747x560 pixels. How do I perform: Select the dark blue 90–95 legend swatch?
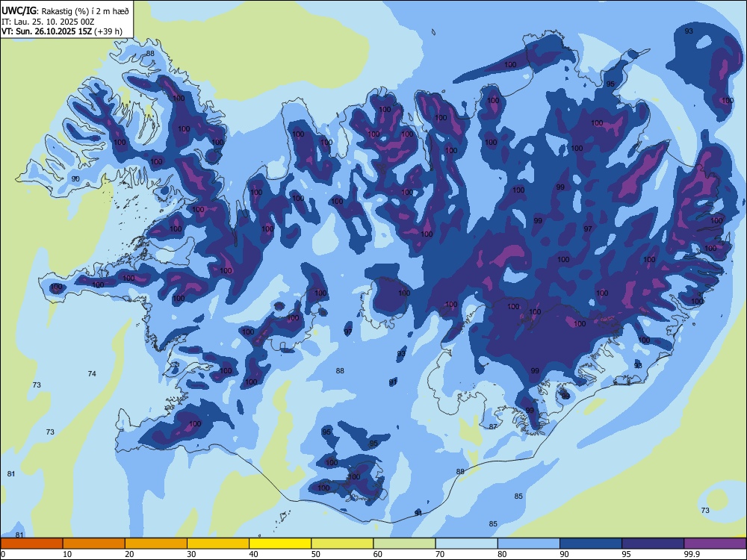(x=591, y=544)
